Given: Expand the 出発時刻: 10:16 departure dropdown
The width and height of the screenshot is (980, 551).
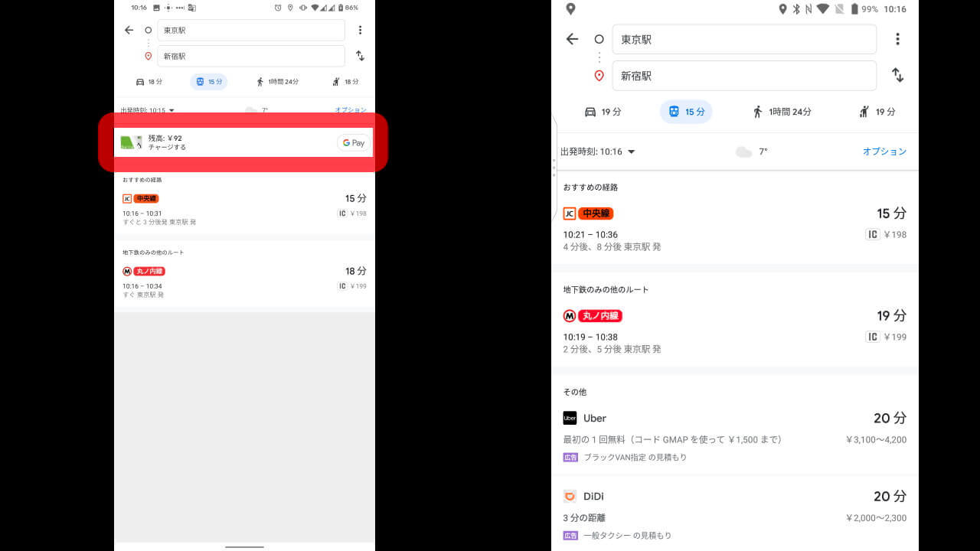Looking at the screenshot, I should (598, 152).
